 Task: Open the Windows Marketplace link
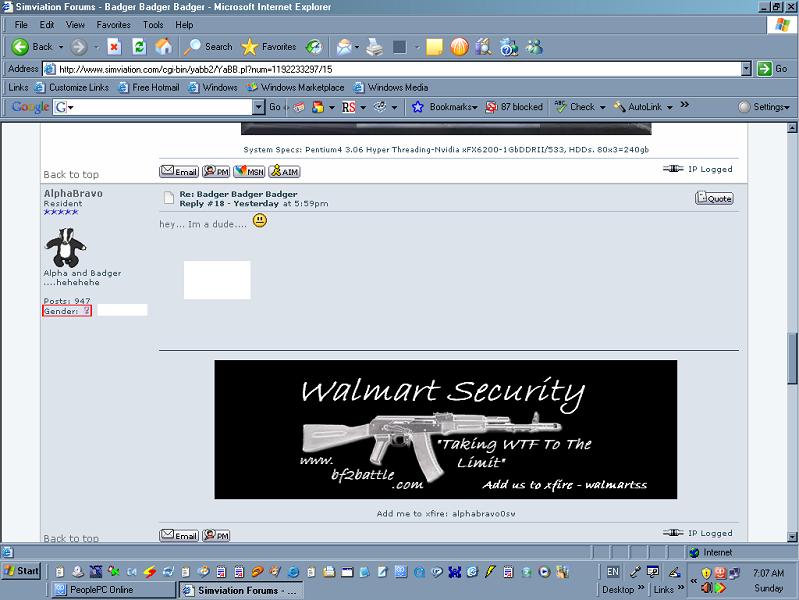[296, 88]
